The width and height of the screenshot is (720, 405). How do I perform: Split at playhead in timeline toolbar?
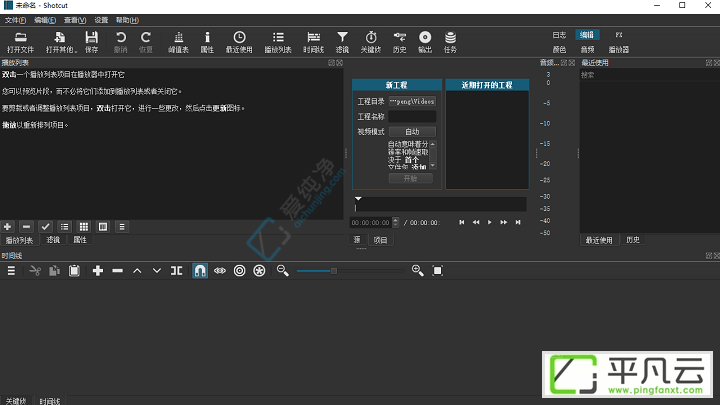pos(176,271)
